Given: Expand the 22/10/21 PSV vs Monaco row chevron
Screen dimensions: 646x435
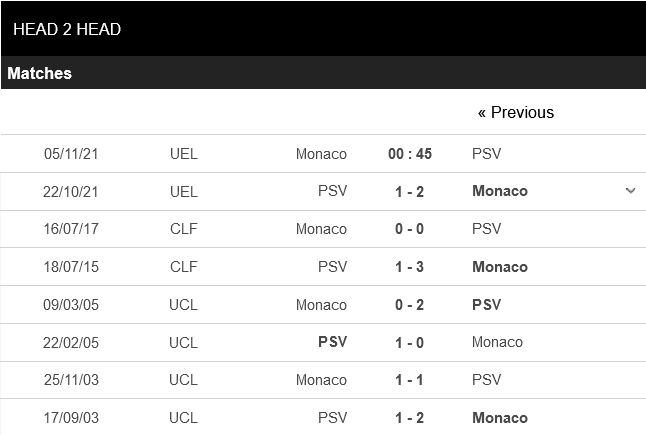Looking at the screenshot, I should coord(630,190).
